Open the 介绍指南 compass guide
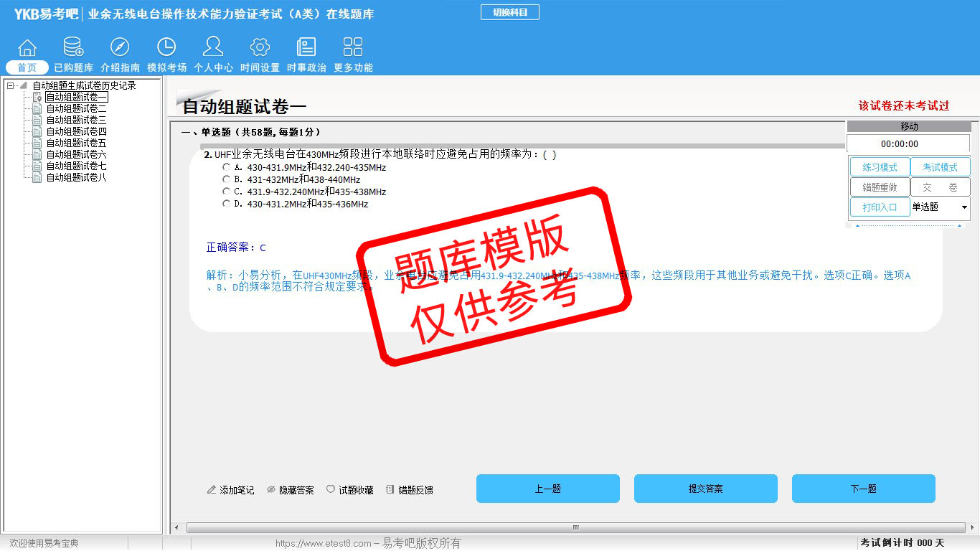The image size is (980, 551). [120, 55]
